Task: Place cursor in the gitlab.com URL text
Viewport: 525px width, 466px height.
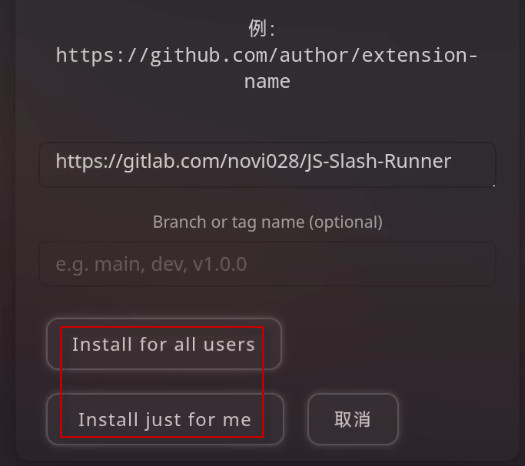Action: pyautogui.click(x=253, y=161)
